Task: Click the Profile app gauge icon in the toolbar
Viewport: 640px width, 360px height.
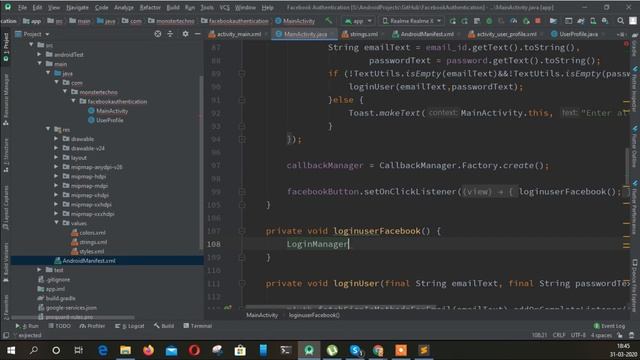Action: click(x=513, y=21)
